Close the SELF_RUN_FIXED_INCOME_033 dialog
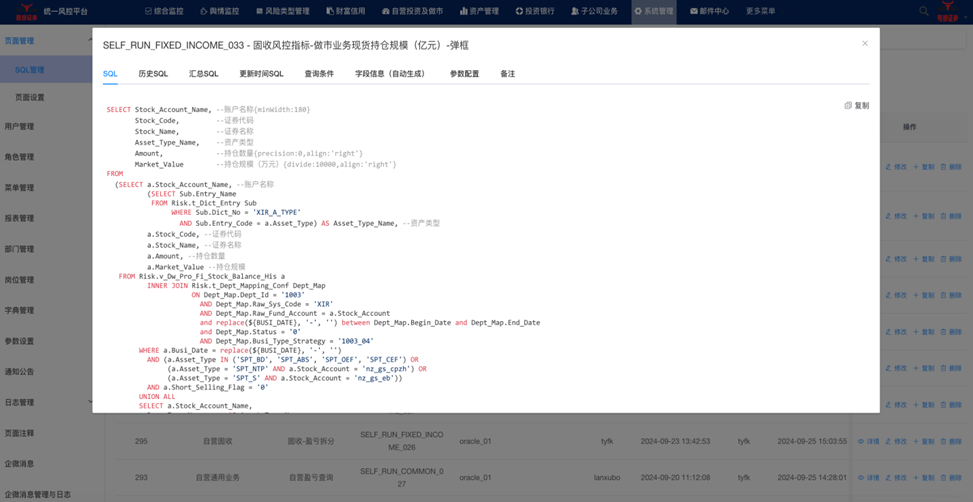 (x=865, y=43)
